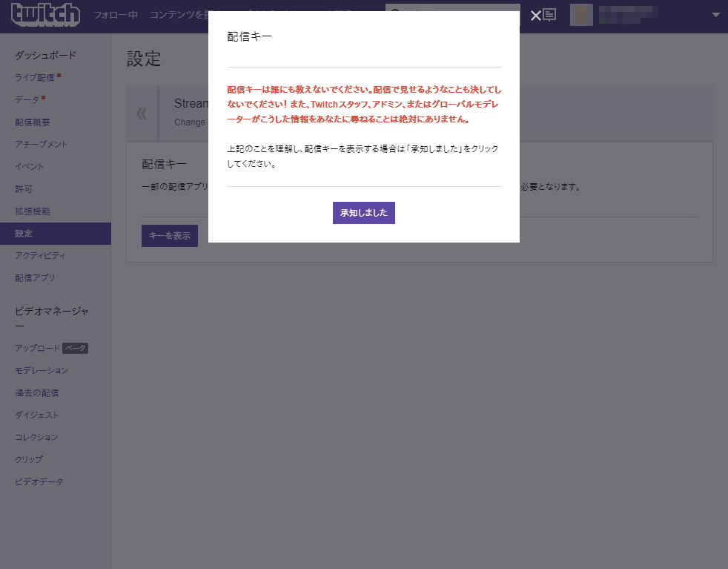Select 設定 in the sidebar
Screen dimensions: 728x569
tap(56, 234)
